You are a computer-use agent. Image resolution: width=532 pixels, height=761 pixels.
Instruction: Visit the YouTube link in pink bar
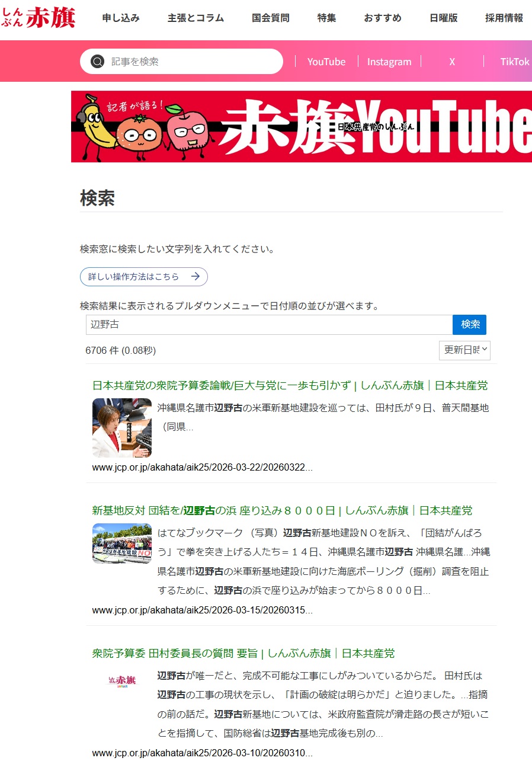(x=326, y=62)
